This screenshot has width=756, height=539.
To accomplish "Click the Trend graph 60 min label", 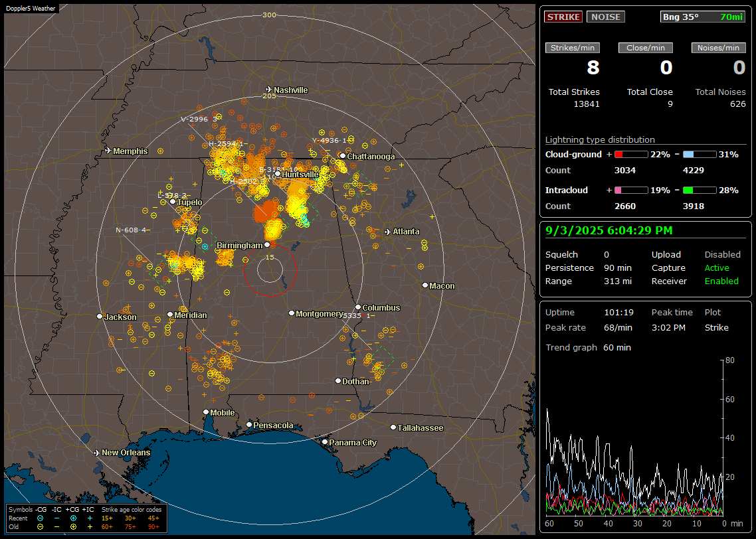I will 588,347.
